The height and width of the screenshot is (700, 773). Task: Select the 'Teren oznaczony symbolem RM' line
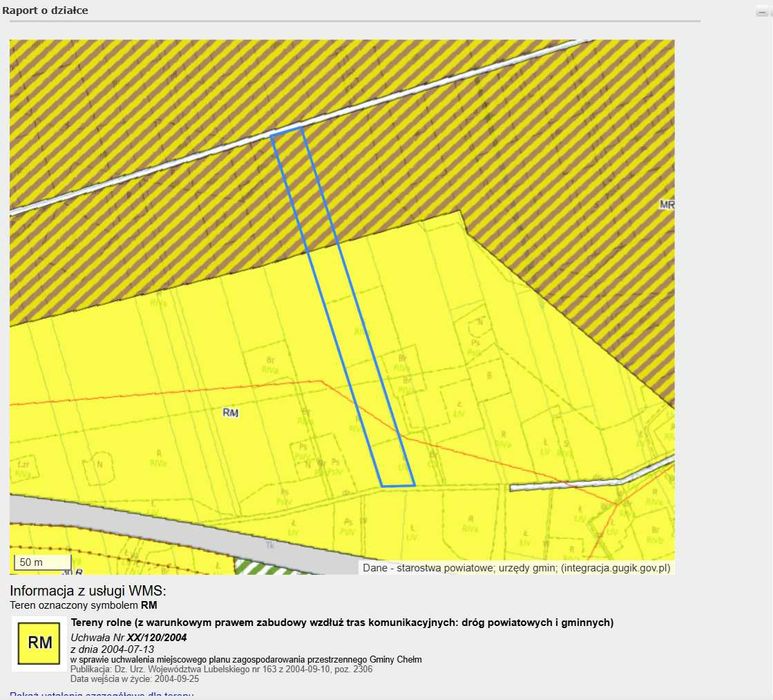[x=83, y=605]
